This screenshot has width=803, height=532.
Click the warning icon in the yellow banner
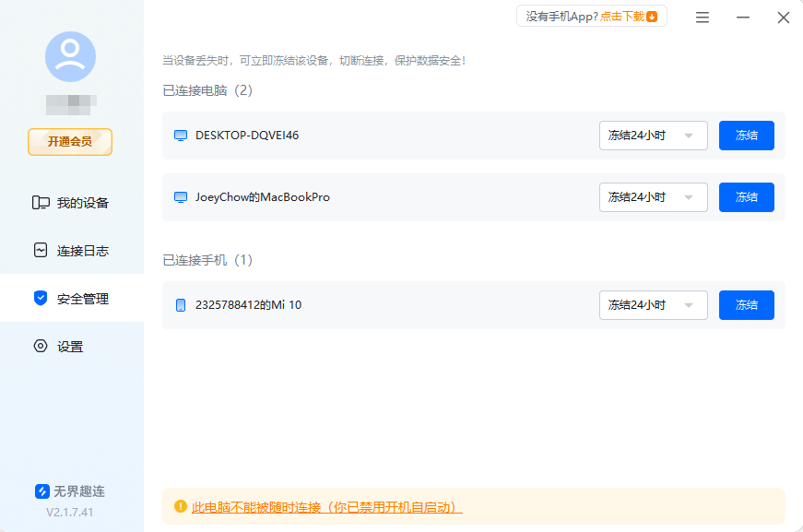(179, 507)
